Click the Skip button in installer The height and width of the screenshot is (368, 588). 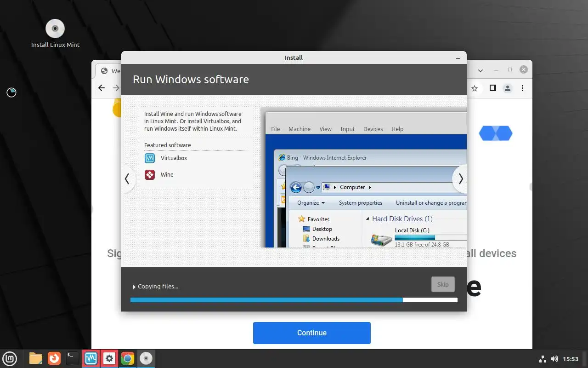pyautogui.click(x=443, y=284)
